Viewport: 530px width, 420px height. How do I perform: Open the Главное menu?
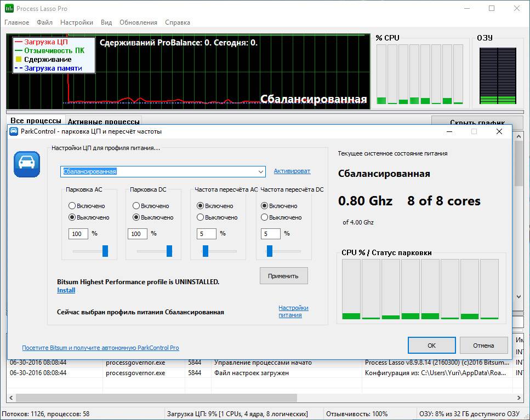coord(17,22)
